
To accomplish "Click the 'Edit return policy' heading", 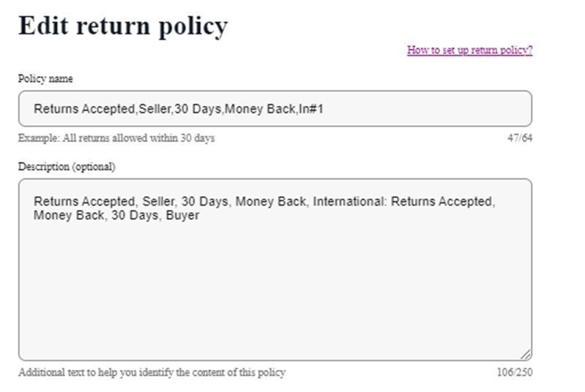I will pos(123,26).
